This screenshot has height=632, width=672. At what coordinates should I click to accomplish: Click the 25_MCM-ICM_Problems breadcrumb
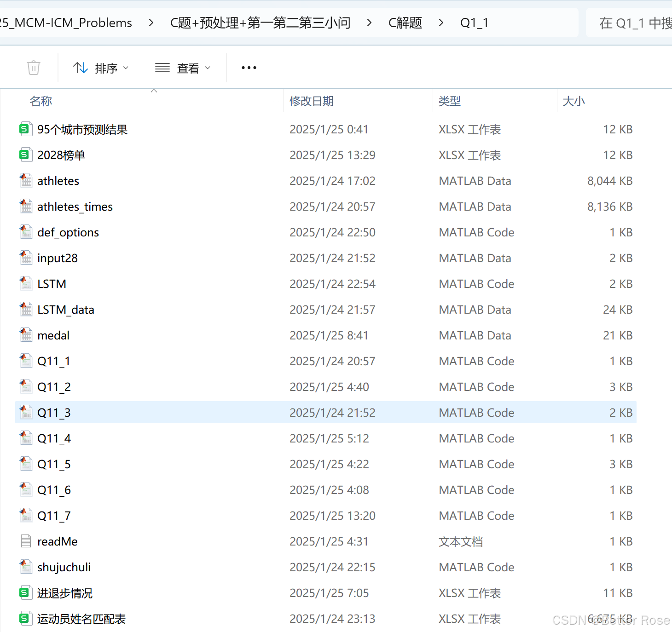tap(66, 23)
